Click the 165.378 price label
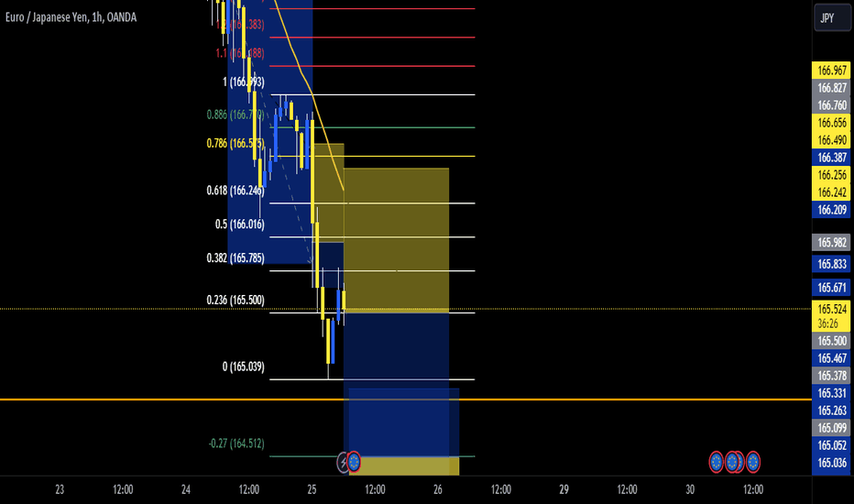This screenshot has width=854, height=504. pos(832,376)
